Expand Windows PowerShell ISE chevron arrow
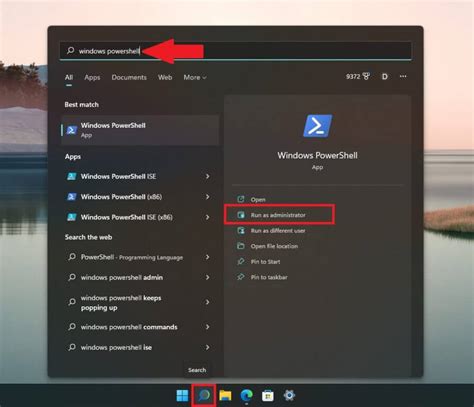This screenshot has width=474, height=407. pyautogui.click(x=207, y=176)
